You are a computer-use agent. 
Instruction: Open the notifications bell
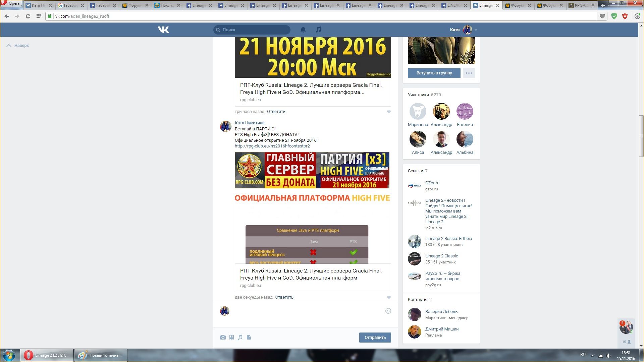pyautogui.click(x=303, y=30)
